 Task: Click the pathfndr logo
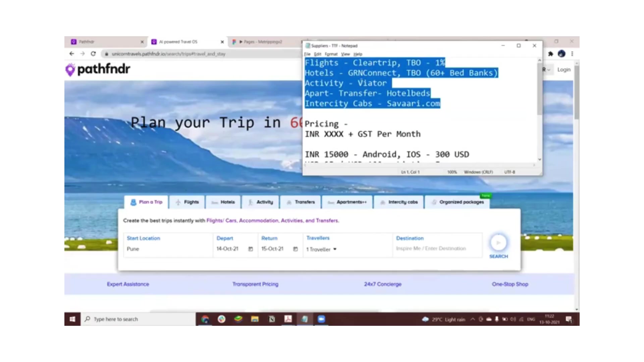[98, 69]
